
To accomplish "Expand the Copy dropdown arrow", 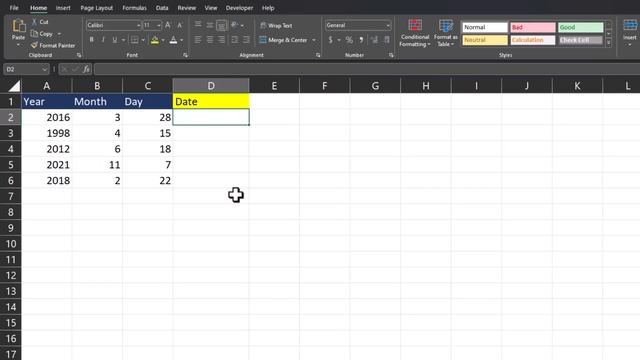I will [x=59, y=34].
